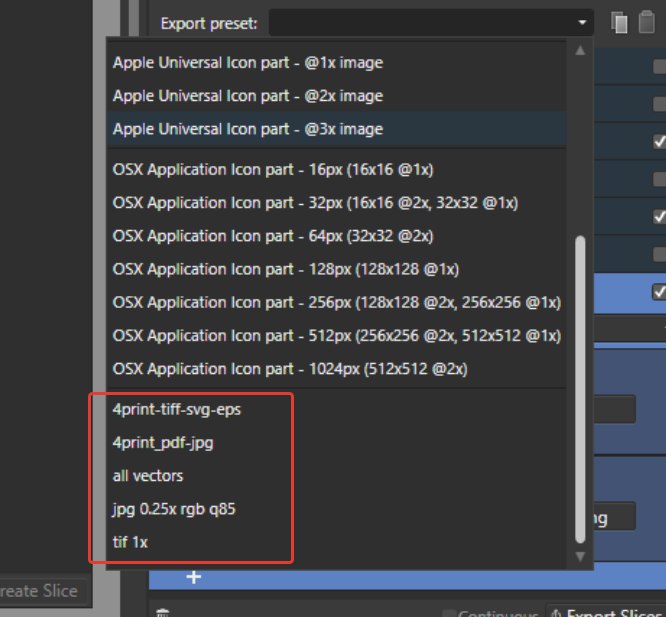Select the all vectors preset
This screenshot has width=666, height=617.
click(x=336, y=476)
